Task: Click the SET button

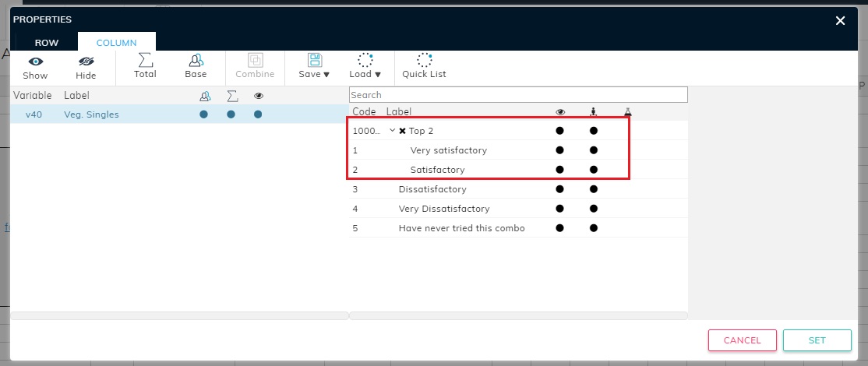Action: [817, 340]
